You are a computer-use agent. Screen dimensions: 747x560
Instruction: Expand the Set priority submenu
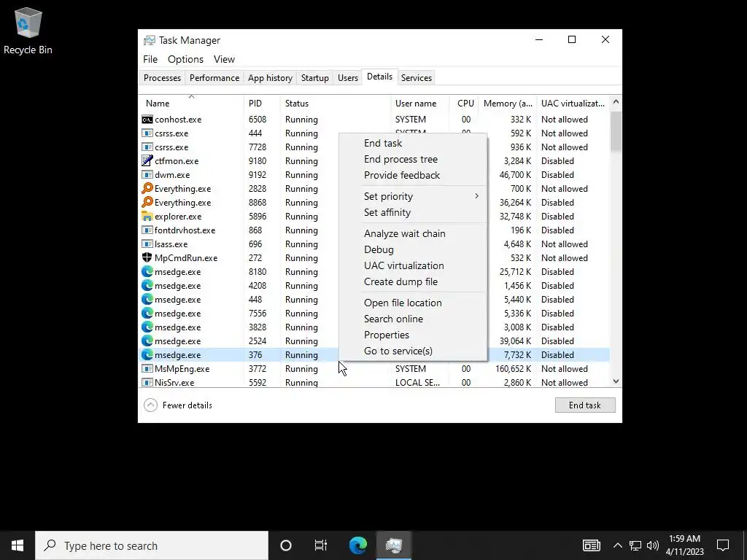[x=413, y=196]
